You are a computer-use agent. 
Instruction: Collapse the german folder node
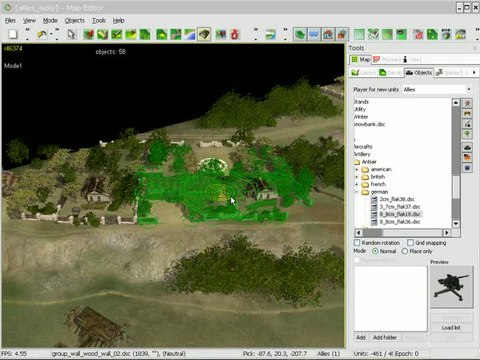356,192
